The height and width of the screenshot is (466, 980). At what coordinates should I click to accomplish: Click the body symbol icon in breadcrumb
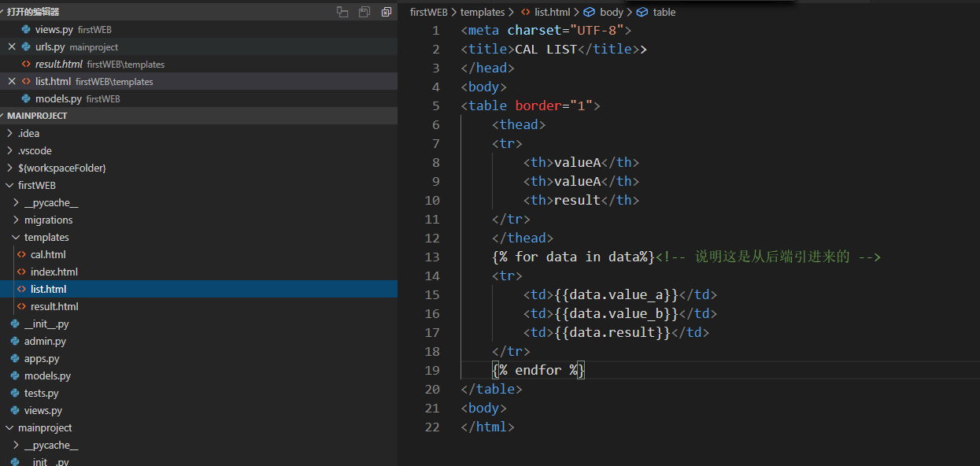click(589, 12)
